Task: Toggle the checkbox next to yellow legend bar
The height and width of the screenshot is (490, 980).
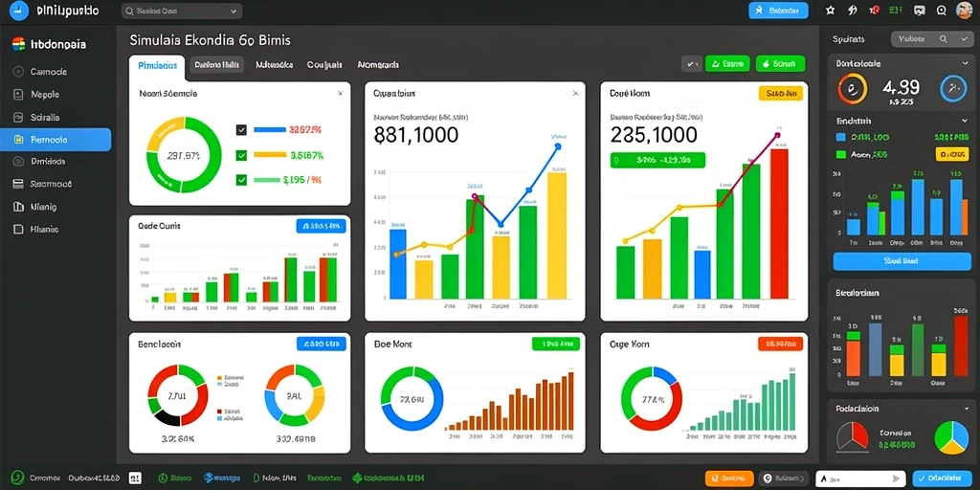Action: coord(241,155)
